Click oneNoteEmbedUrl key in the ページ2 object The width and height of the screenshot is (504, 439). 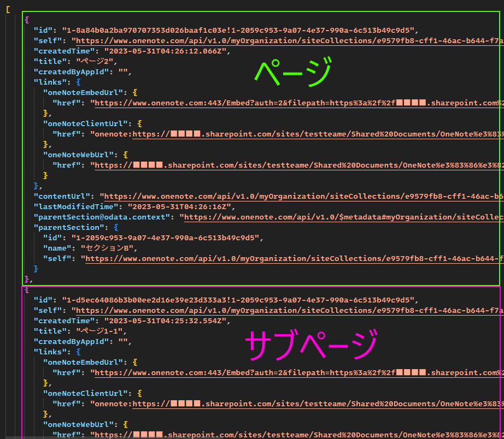click(x=85, y=92)
